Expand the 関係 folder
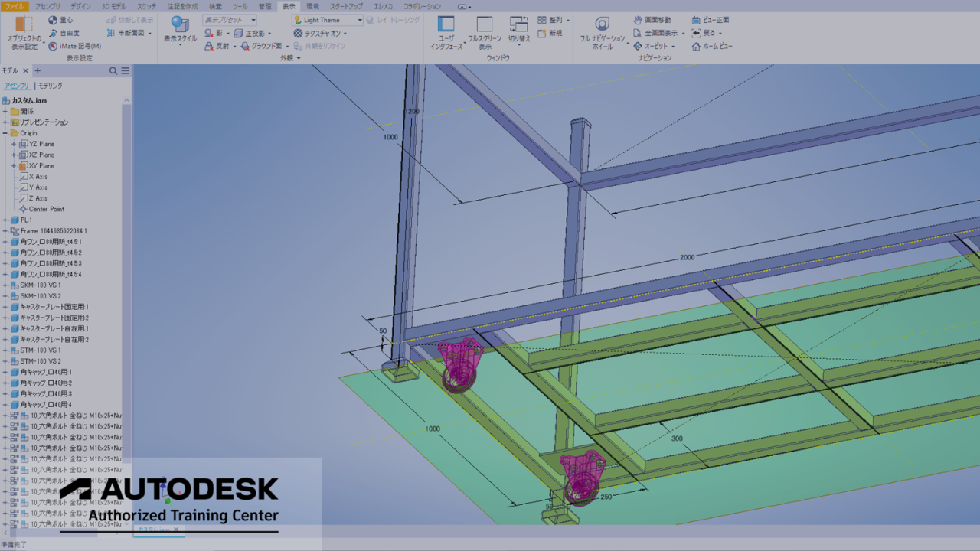Screen dimensions: 980x551 [x=5, y=111]
